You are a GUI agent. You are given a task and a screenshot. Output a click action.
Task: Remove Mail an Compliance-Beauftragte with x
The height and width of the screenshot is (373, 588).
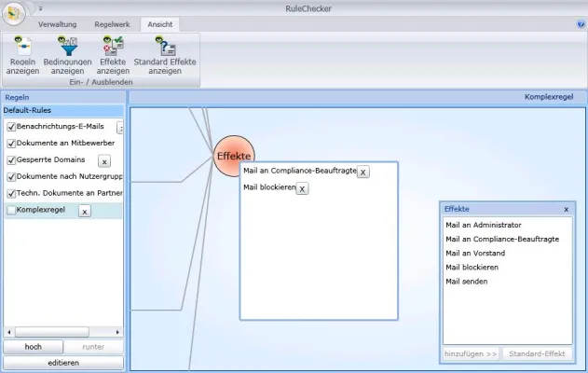coord(363,172)
